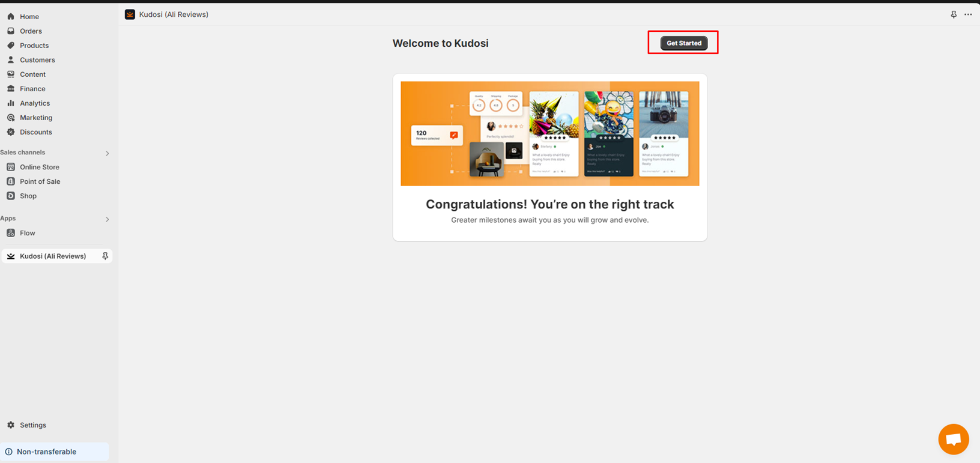Click the pin icon in top-right header
This screenshot has width=980, height=463.
coord(954,14)
